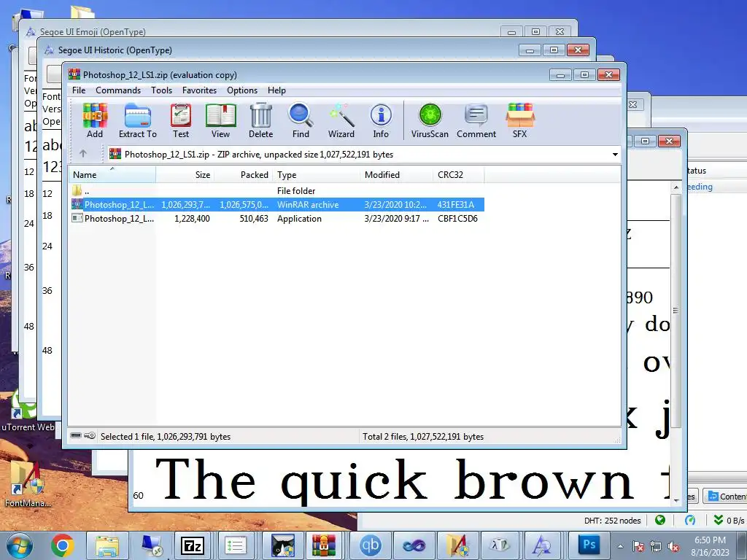Select the '..' parent folder row
Viewport: 747px width, 560px height.
pos(276,190)
